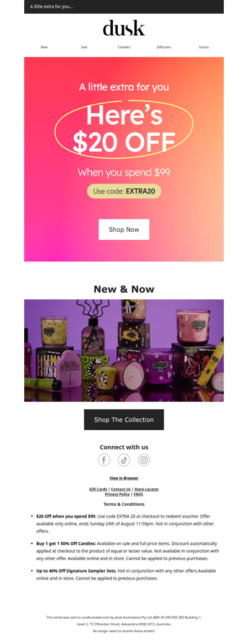Go to Candles in the navigation

[x=124, y=47]
